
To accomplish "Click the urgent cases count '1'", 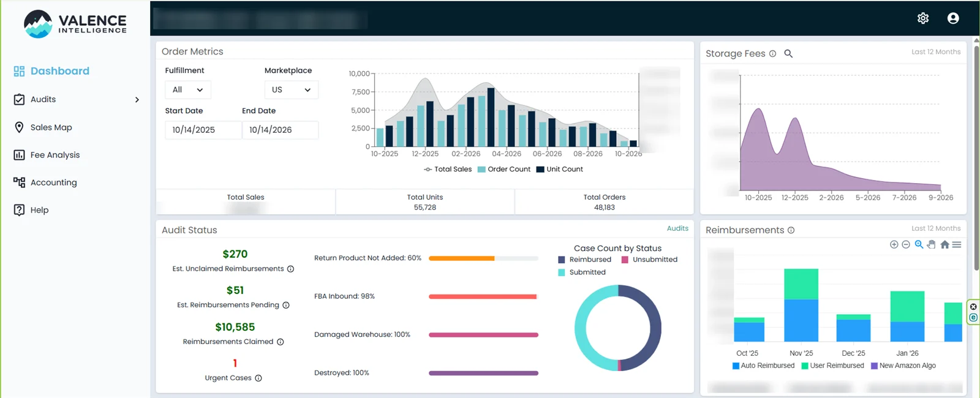I will pos(235,363).
